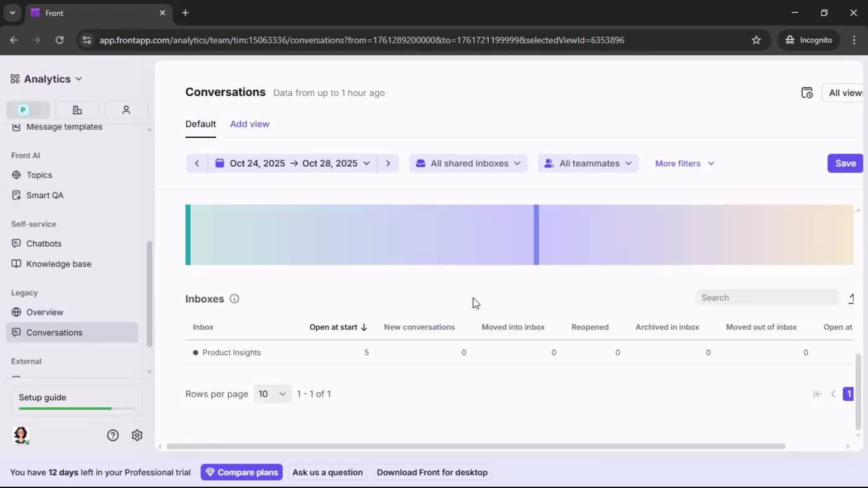
Task: Select Smart QA in the sidebar
Action: (44, 195)
